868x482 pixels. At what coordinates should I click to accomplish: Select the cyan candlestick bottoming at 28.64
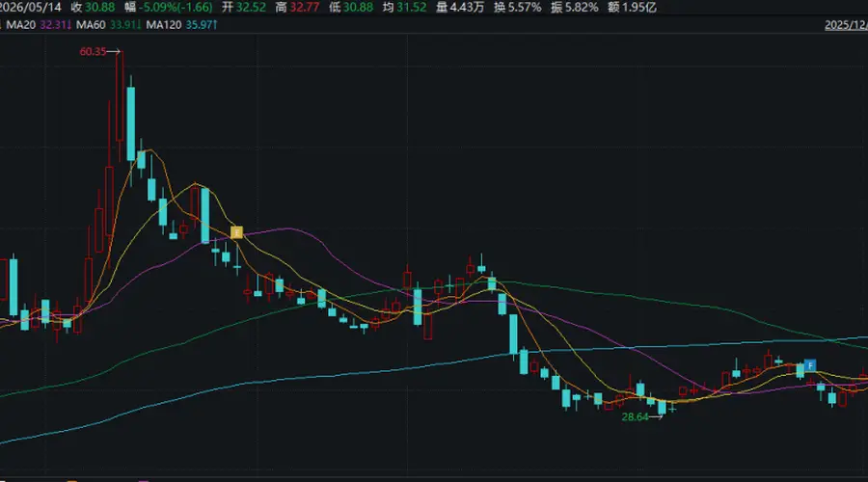point(662,408)
